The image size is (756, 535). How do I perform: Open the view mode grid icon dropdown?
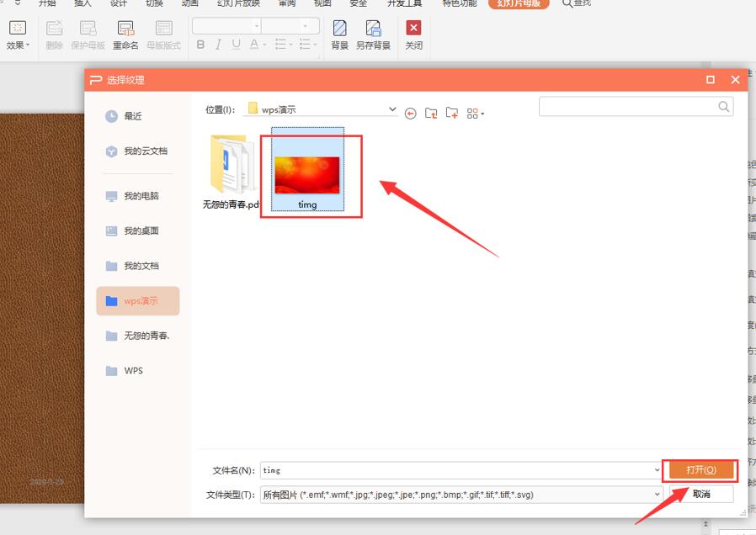(x=476, y=114)
